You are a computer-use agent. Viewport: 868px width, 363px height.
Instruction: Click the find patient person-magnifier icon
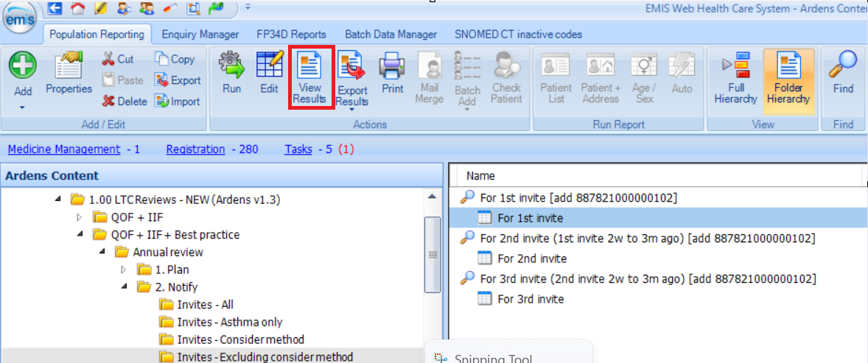pyautogui.click(x=125, y=8)
